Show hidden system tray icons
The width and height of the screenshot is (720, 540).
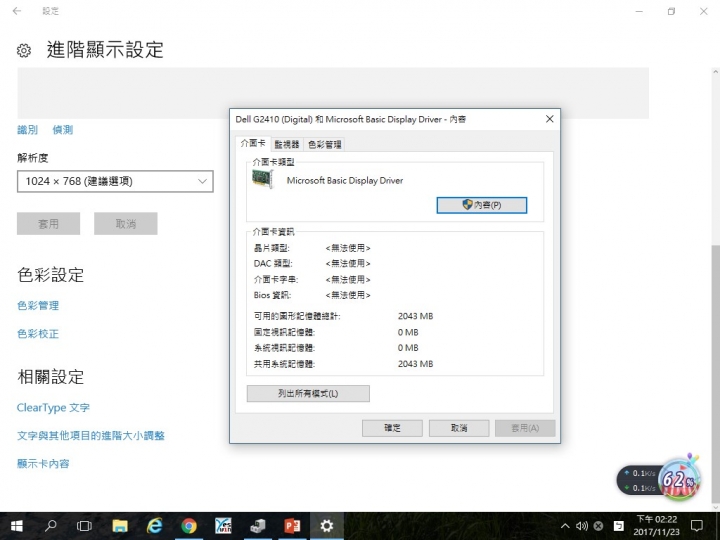tap(565, 526)
